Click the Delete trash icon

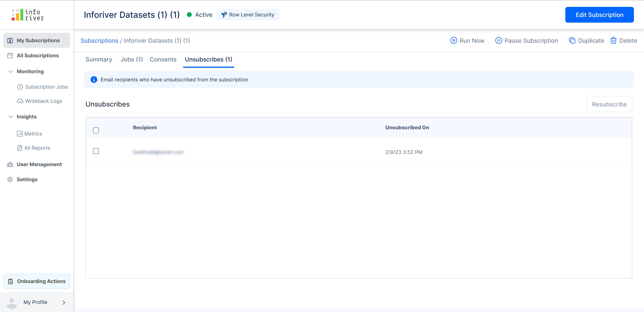click(613, 40)
